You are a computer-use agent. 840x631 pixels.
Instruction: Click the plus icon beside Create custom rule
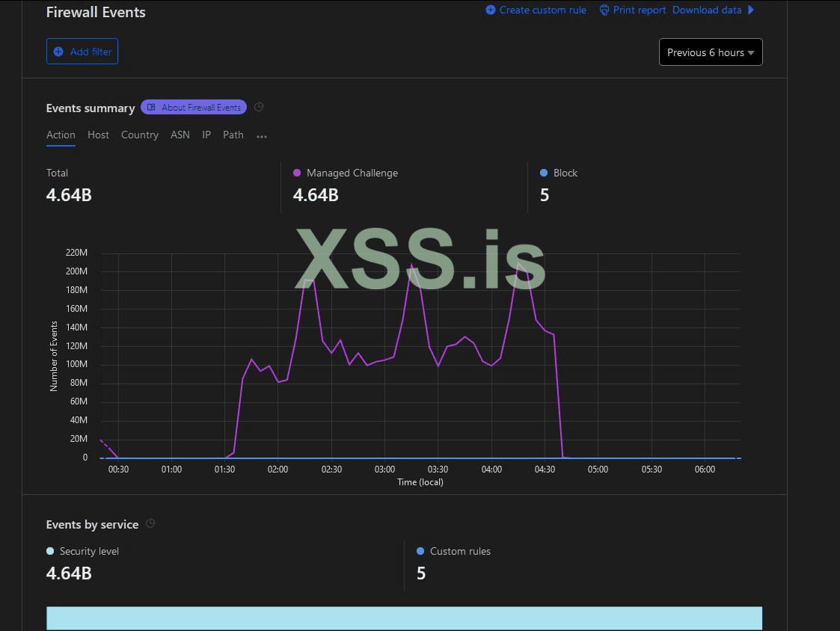point(491,10)
